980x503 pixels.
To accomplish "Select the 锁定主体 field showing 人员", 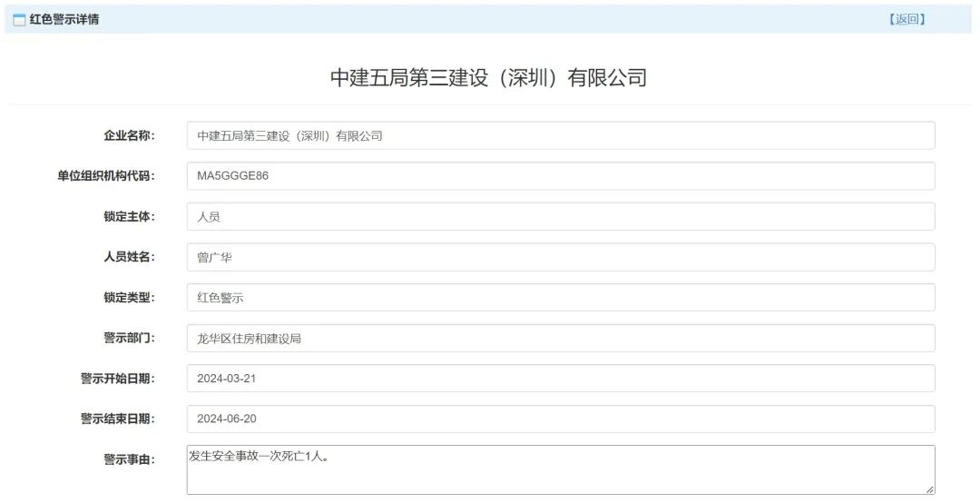I will (x=561, y=216).
